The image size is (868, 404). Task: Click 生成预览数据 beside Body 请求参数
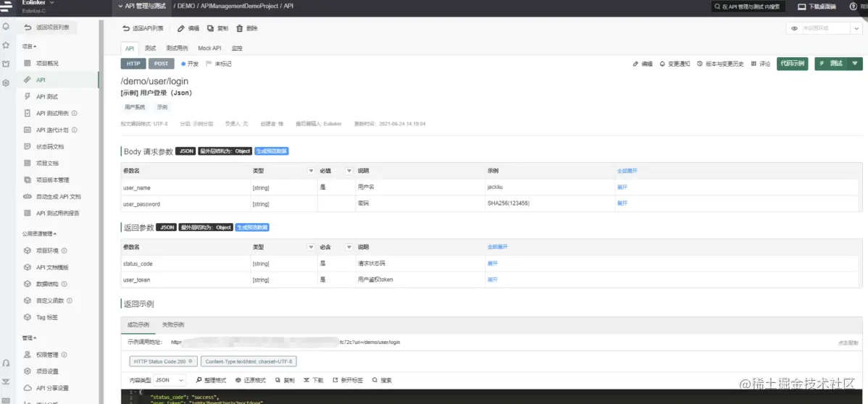(272, 151)
